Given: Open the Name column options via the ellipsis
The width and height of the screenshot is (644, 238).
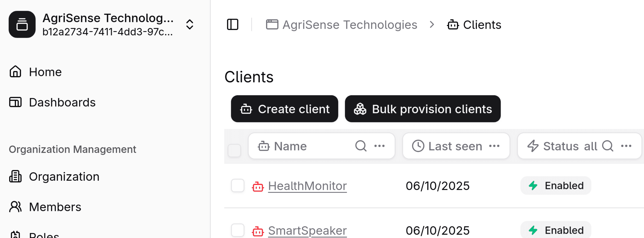Looking at the screenshot, I should tap(379, 146).
